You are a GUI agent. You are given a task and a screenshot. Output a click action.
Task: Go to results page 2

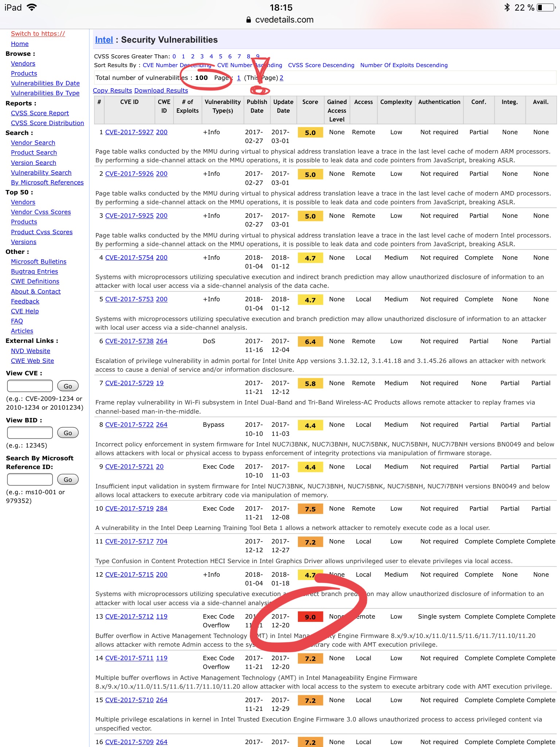(281, 78)
